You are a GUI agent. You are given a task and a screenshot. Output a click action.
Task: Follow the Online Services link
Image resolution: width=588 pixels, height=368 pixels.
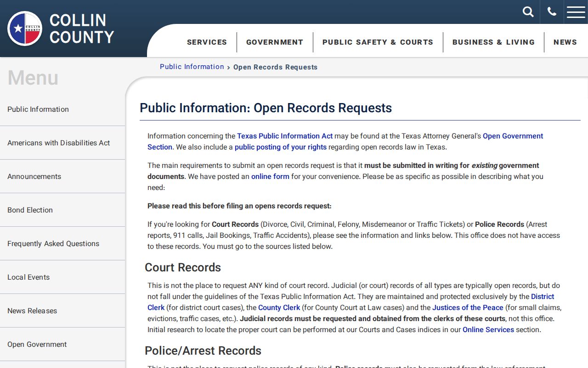click(488, 329)
